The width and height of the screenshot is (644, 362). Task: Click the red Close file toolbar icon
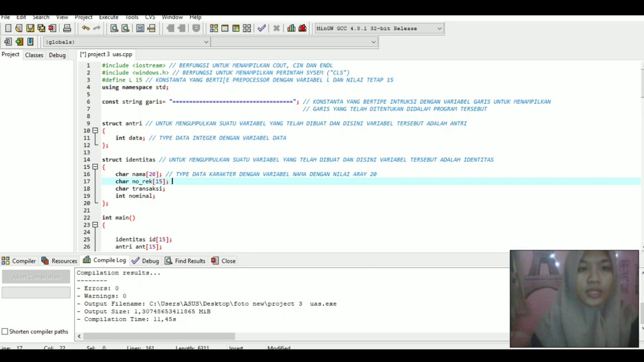52,29
